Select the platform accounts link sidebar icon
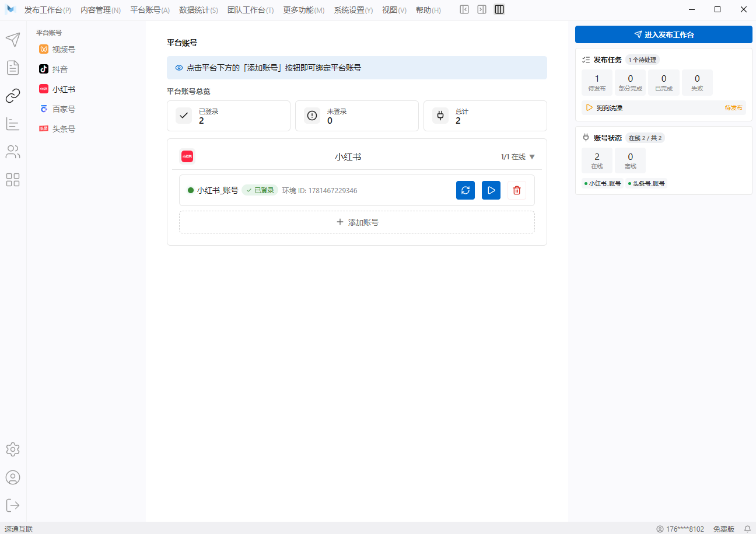The height and width of the screenshot is (534, 756). 13,96
